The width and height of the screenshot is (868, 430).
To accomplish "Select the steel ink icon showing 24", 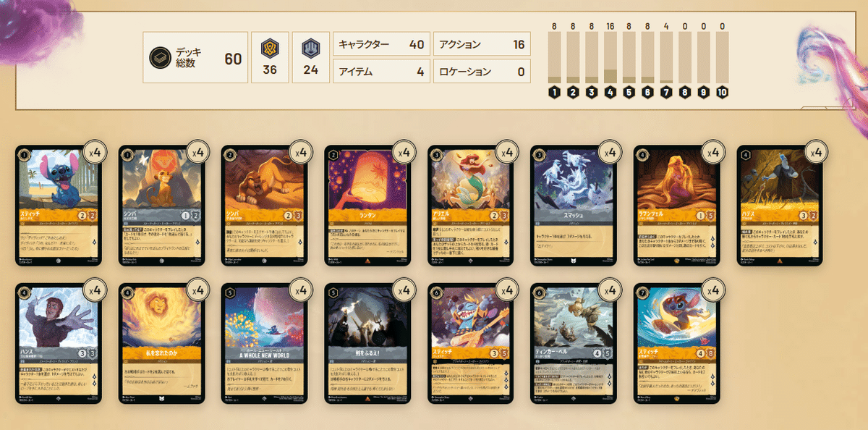I will [x=310, y=46].
